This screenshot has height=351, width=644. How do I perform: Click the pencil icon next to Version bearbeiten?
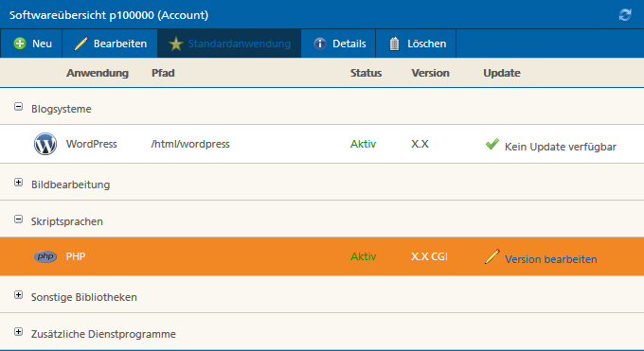point(492,256)
